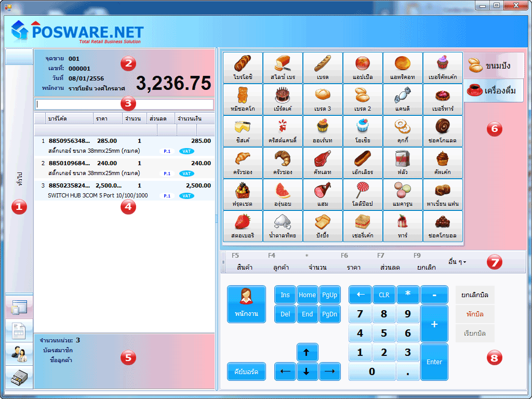The image size is (532, 399).
Task: Switch to the ขนมปัง bread tab
Action: coord(493,65)
